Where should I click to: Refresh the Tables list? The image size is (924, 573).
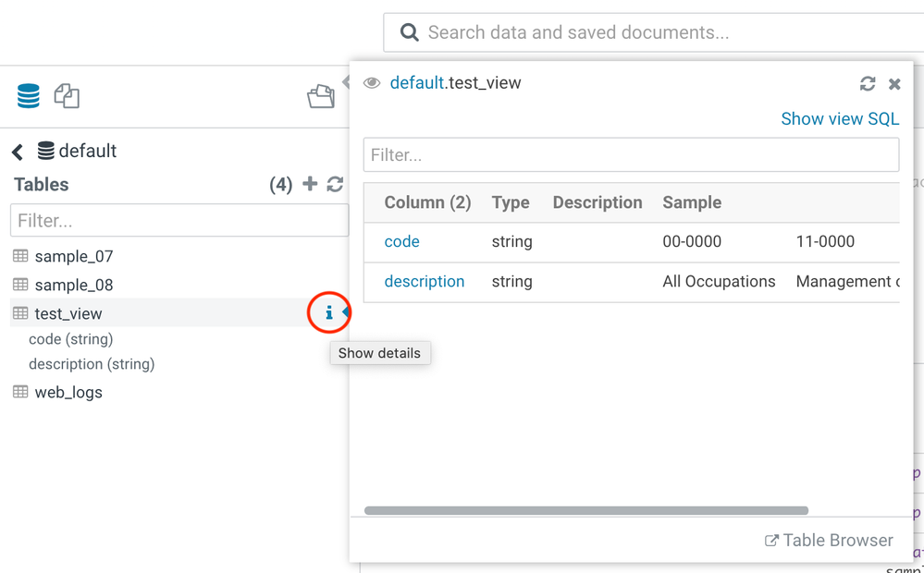click(335, 185)
